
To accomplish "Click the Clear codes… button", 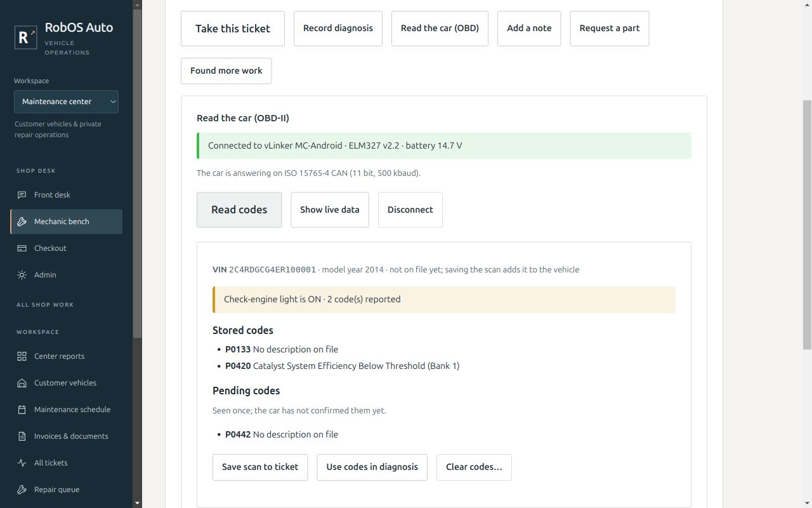I will click(475, 467).
